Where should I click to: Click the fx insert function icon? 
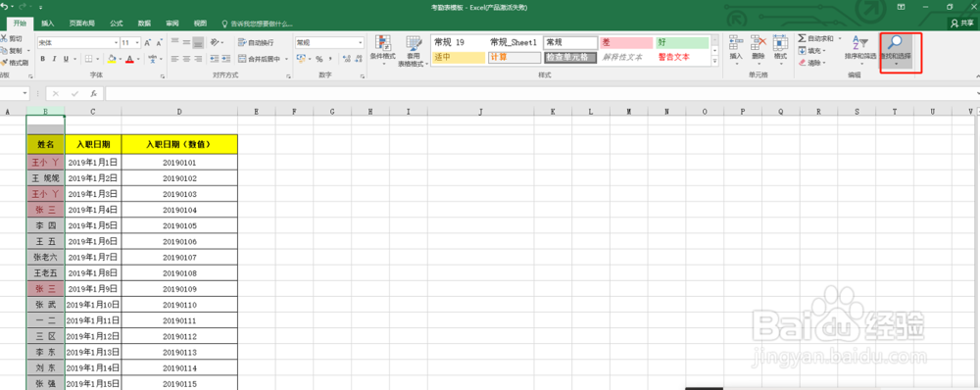(93, 93)
